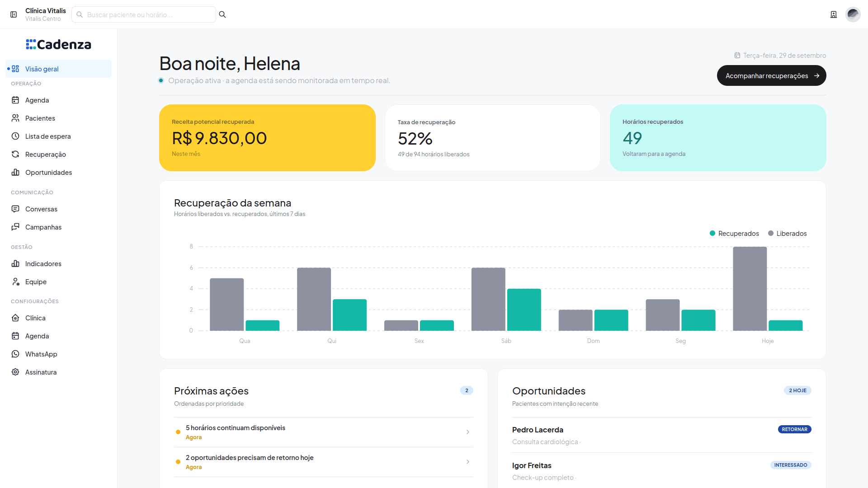868x488 pixels.
Task: Open the clinic building icon in the top bar
Action: [834, 14]
